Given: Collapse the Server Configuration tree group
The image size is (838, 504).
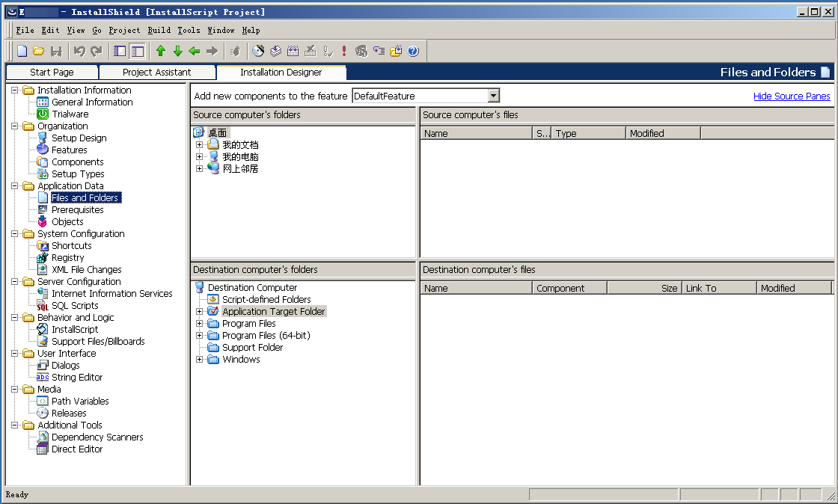Looking at the screenshot, I should tap(15, 282).
